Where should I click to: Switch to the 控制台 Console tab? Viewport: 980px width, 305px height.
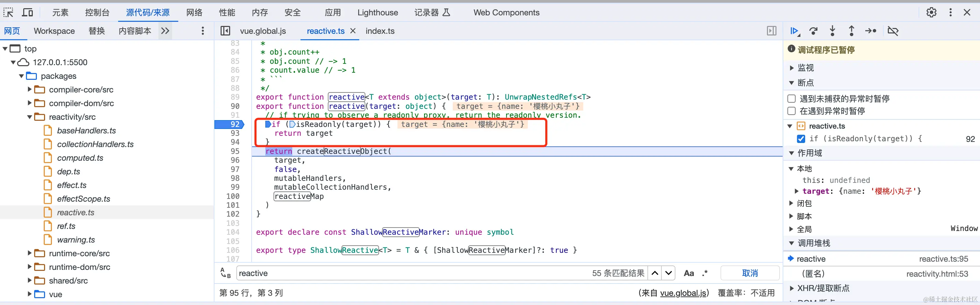tap(97, 13)
